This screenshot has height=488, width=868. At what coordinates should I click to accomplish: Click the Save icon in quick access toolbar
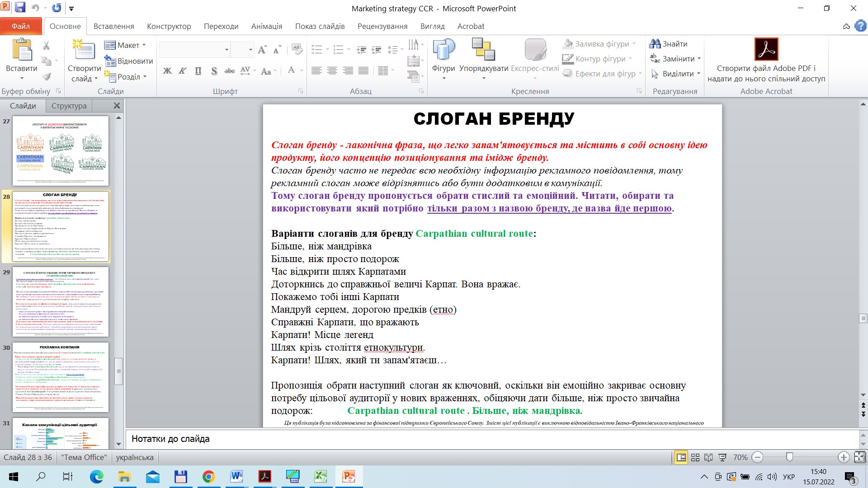[x=20, y=8]
